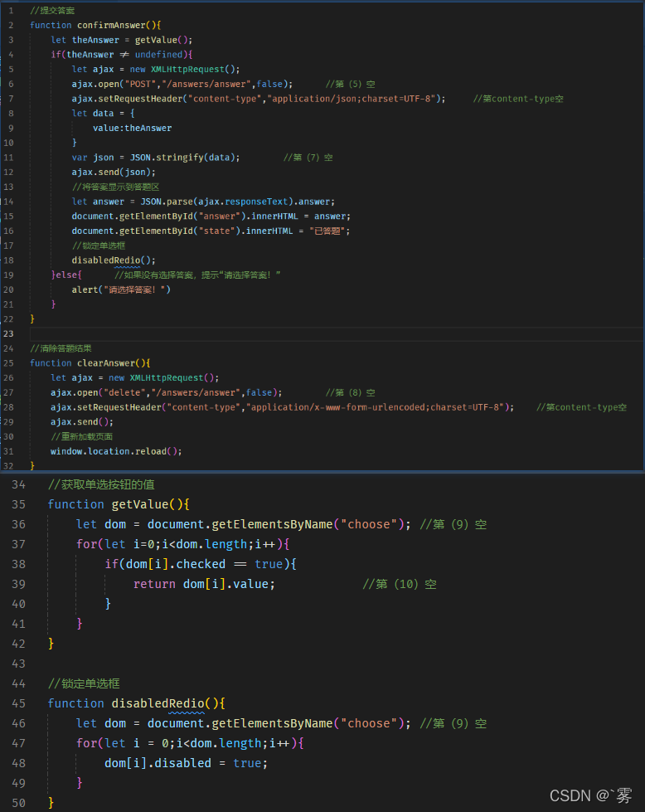The height and width of the screenshot is (812, 645).
Task: Click the "value:theAnswer" property
Action: pyautogui.click(x=132, y=128)
